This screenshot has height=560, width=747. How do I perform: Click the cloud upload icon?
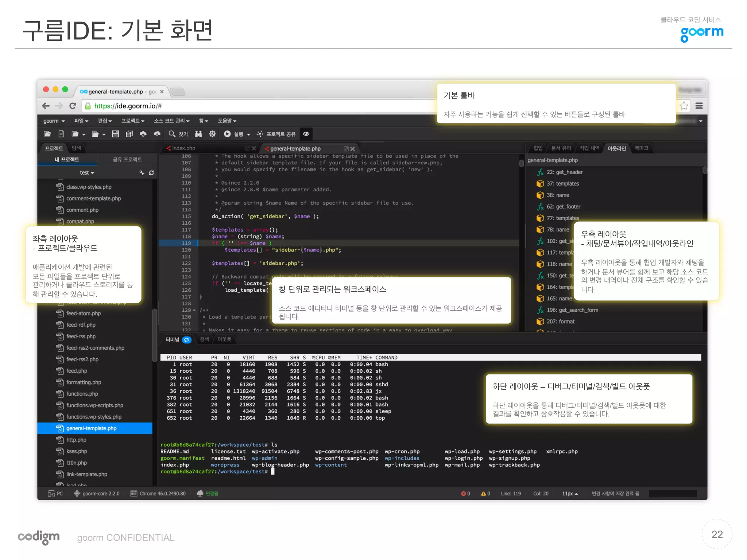(143, 134)
